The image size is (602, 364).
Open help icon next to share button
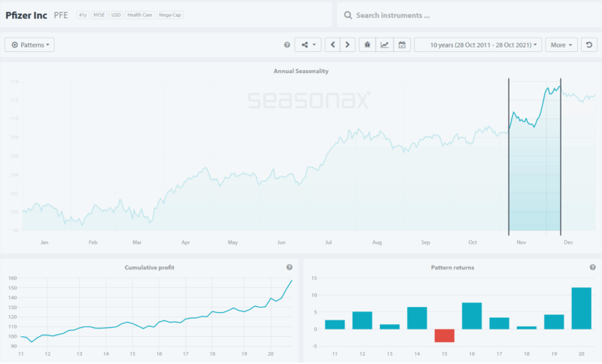coord(287,45)
